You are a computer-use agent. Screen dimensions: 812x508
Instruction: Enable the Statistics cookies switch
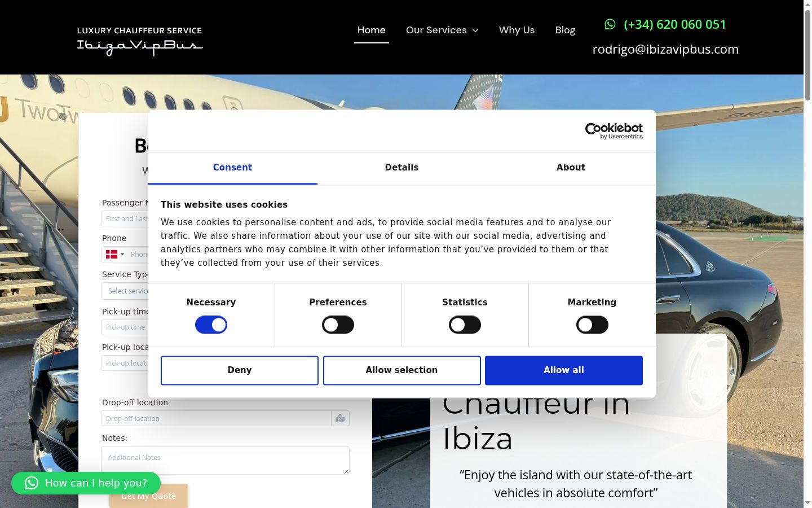coord(465,325)
